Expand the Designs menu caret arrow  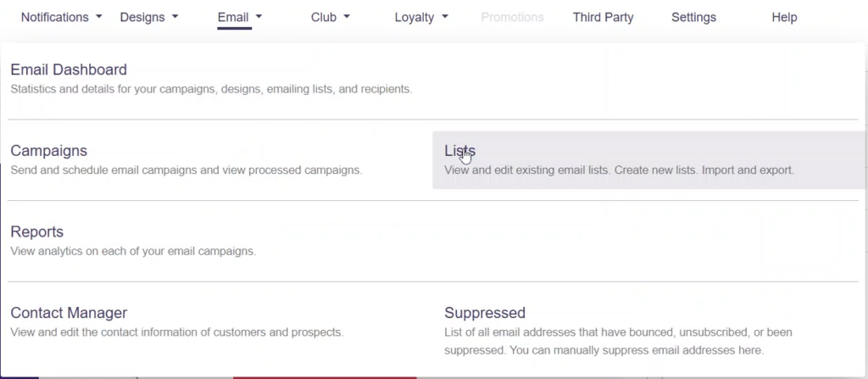coord(175,17)
